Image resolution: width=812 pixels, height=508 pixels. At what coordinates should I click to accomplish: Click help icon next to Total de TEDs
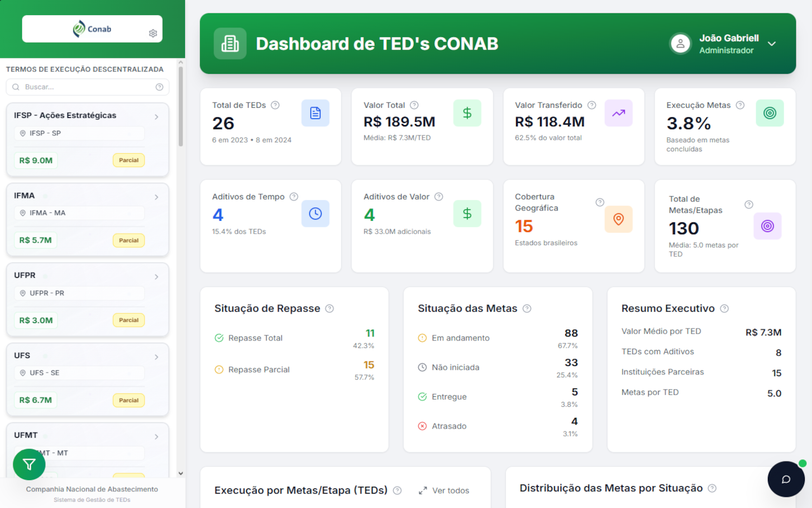coord(275,105)
